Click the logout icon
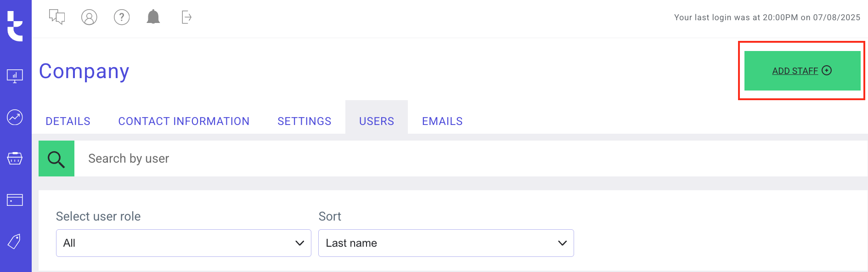Viewport: 868px width, 272px height. 186,17
